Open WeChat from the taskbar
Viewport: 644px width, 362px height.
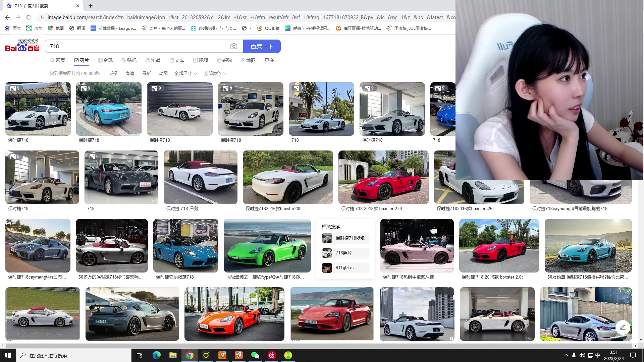pos(255,355)
